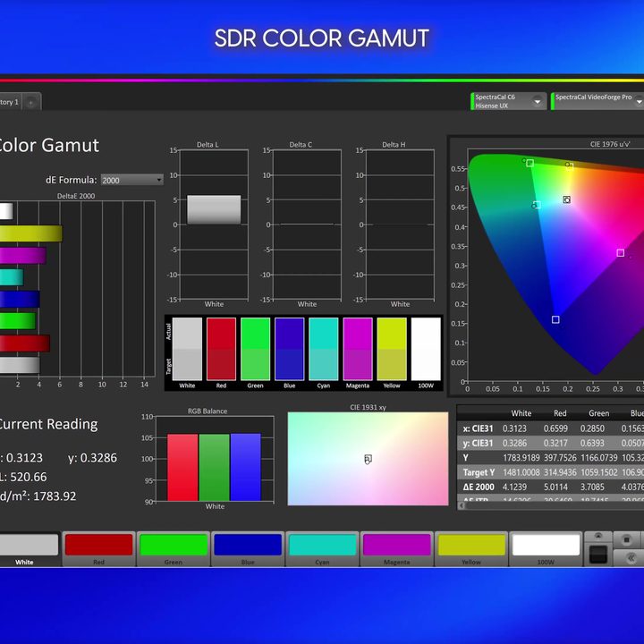Click the Cyan actual/target comparison swatch
This screenshot has height=644, width=644.
coord(324,349)
